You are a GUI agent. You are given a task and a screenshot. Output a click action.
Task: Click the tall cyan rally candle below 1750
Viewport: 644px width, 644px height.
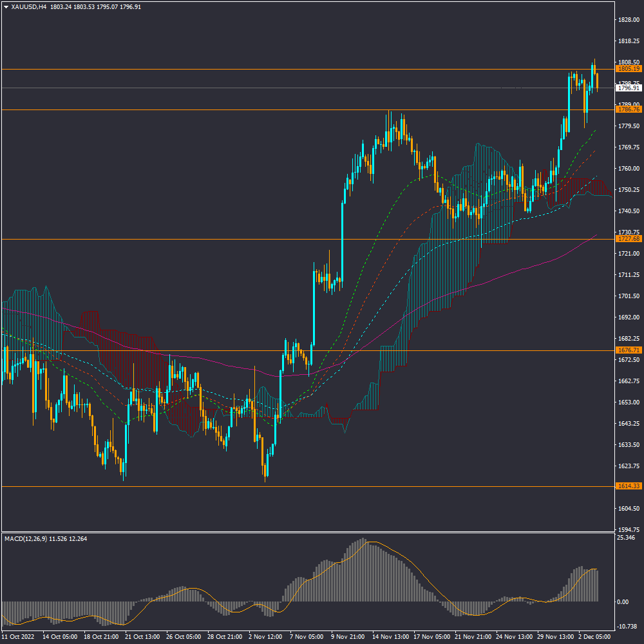tap(342, 238)
